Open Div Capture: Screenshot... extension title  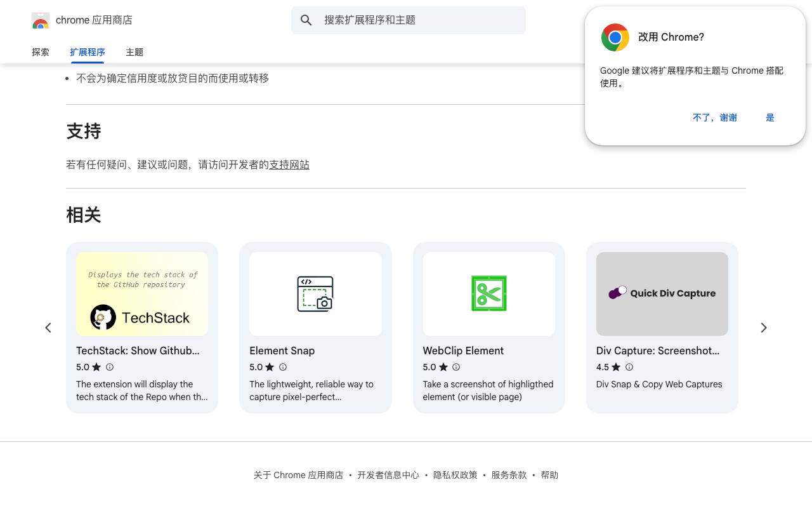658,351
